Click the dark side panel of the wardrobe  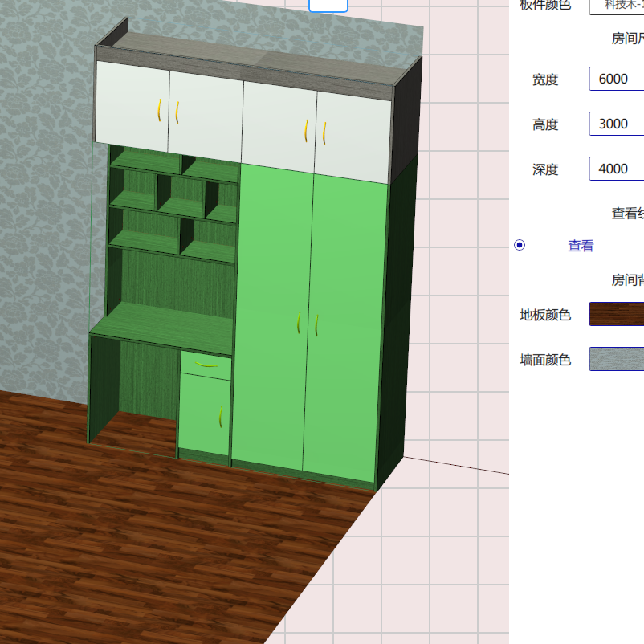[399, 321]
